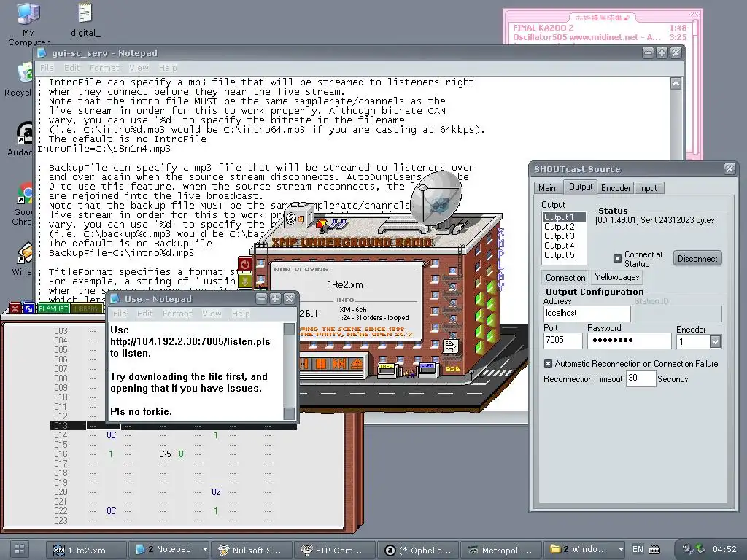Select the Oscillator505 www.midinet.net playlist entry
This screenshot has height=560, width=747.
(x=600, y=37)
